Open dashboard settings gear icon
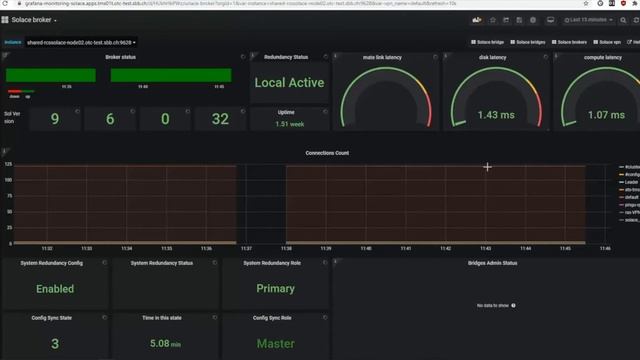 point(533,20)
